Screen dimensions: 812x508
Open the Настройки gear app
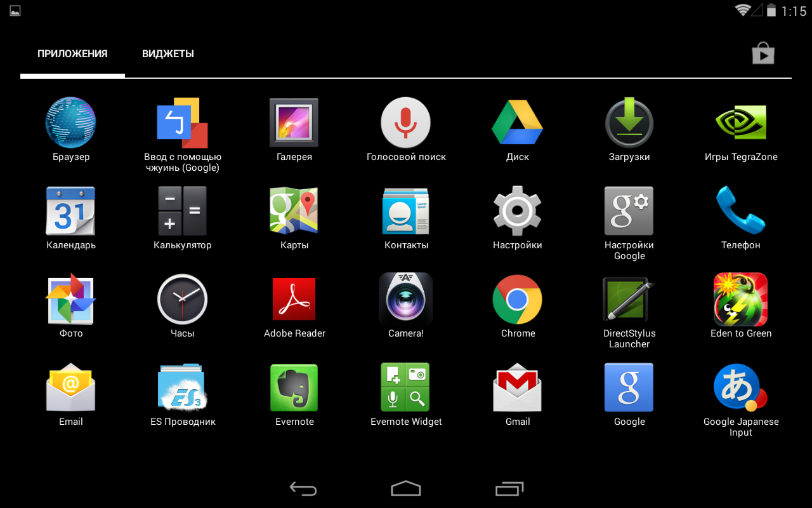(518, 211)
